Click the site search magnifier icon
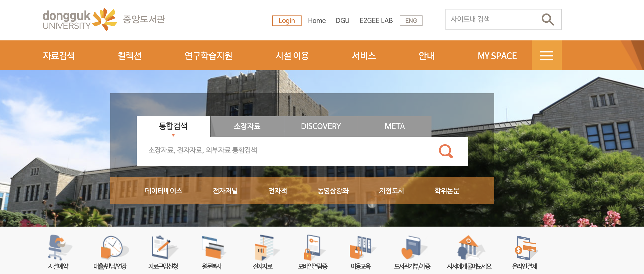 [x=547, y=19]
